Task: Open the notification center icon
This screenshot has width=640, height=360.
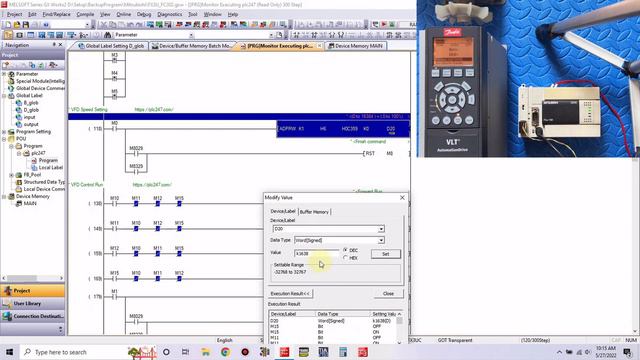Action: (627, 352)
